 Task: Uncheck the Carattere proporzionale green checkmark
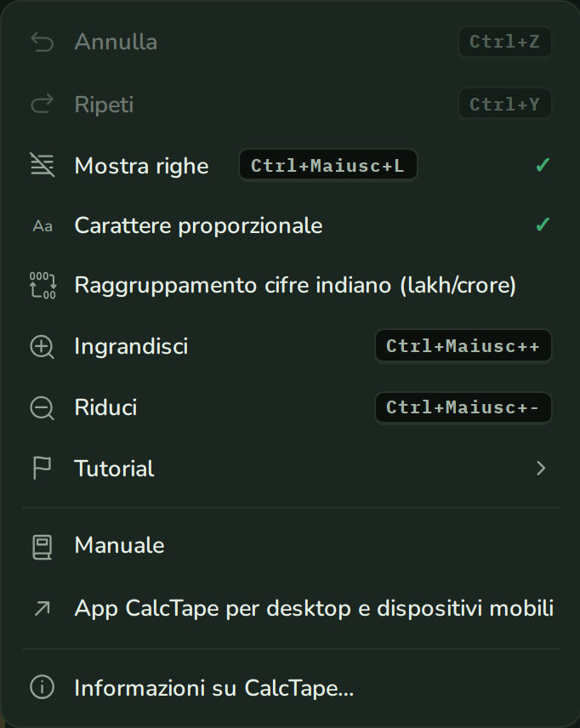[x=543, y=225]
